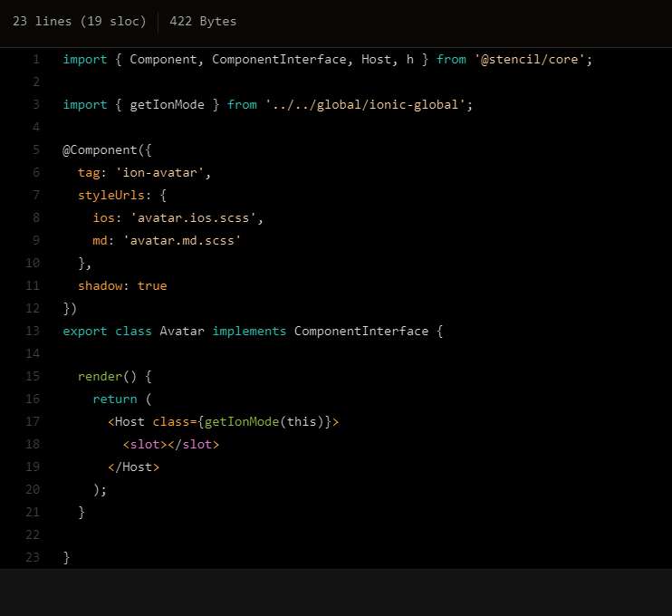Click ComponentInterface on line 13
The image size is (672, 616).
tap(360, 331)
